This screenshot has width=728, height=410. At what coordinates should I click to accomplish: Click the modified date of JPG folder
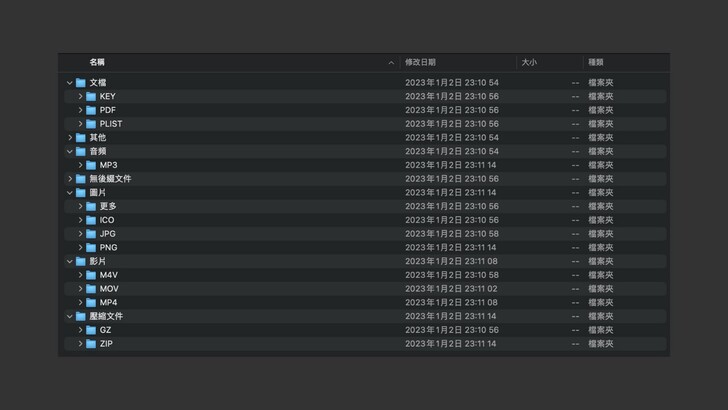coord(452,234)
